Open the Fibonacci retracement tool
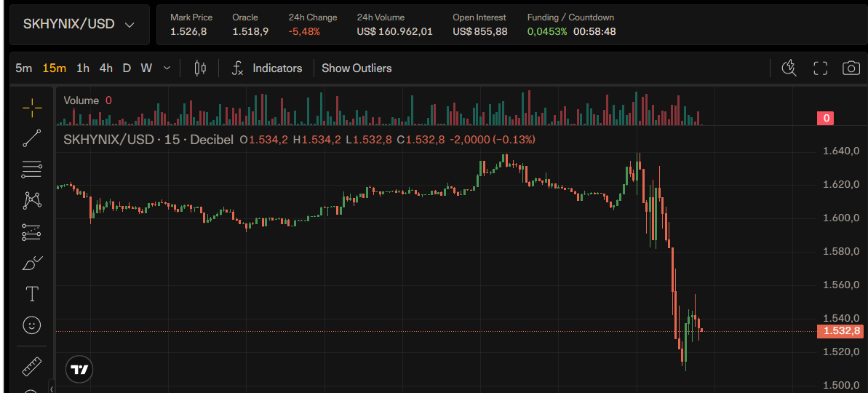The width and height of the screenshot is (868, 393). coord(32,170)
